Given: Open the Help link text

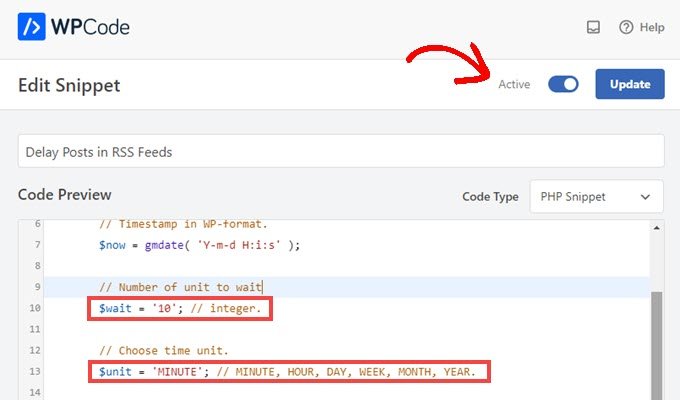Looking at the screenshot, I should (x=652, y=27).
